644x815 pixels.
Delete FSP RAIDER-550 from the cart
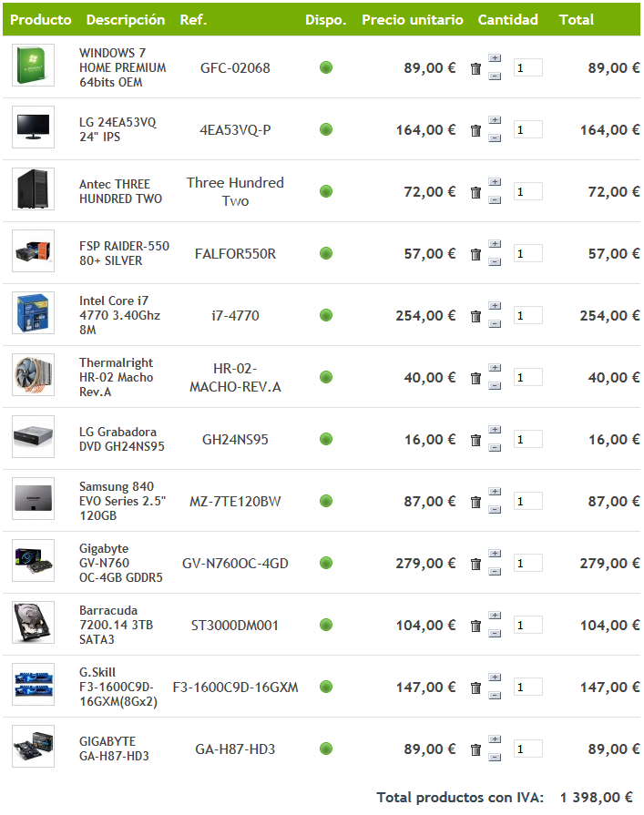coord(475,254)
